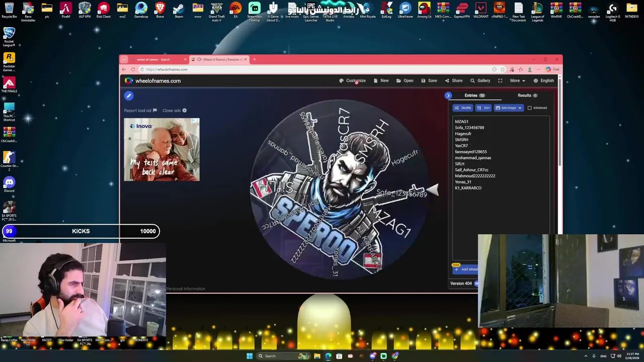Click entry MZAG1 in the list

coord(461,122)
